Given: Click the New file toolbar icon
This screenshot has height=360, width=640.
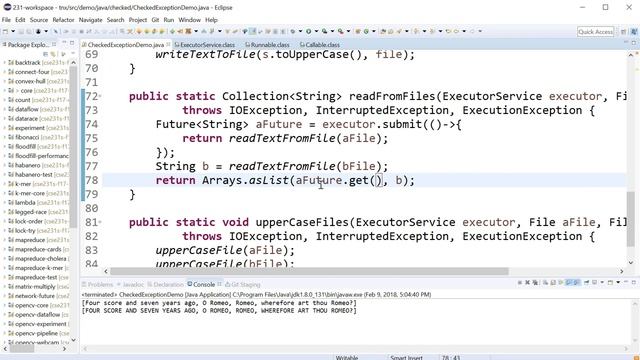Looking at the screenshot, I should 5,31.
